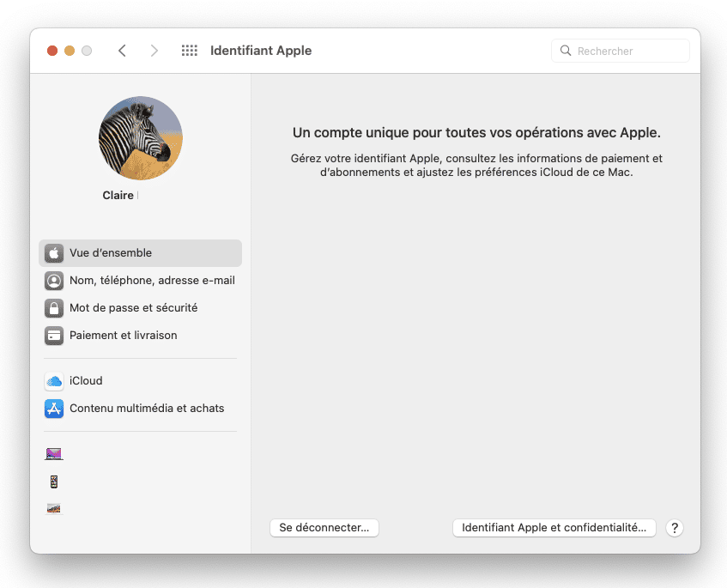Select the Vue d'ensemble sidebar item

coord(140,253)
